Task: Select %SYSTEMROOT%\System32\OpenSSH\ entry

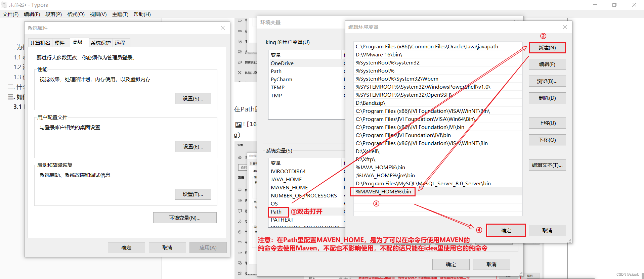Action: [x=438, y=95]
